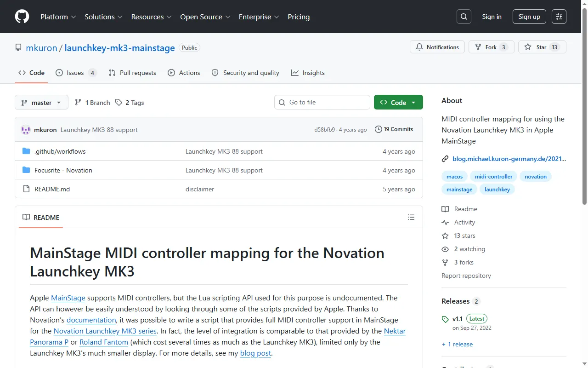
Task: Open the mkuron owner link
Action: pyautogui.click(x=41, y=48)
